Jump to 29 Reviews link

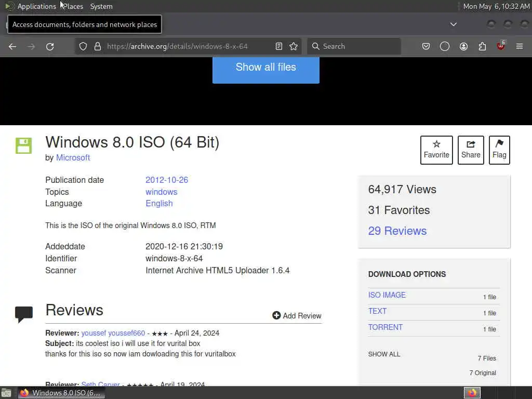pos(397,231)
